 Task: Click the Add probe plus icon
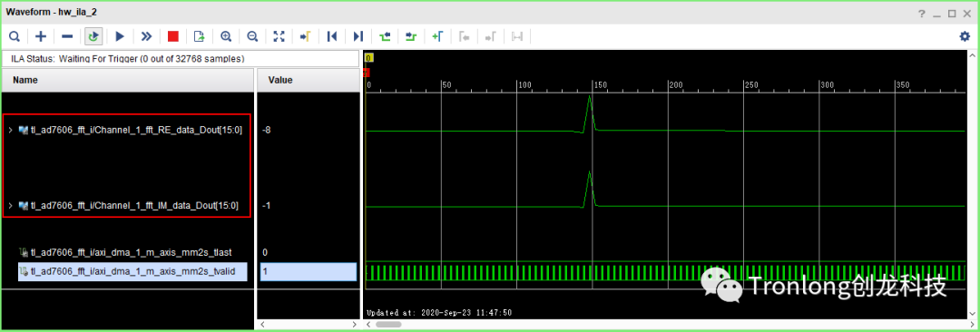point(41,36)
